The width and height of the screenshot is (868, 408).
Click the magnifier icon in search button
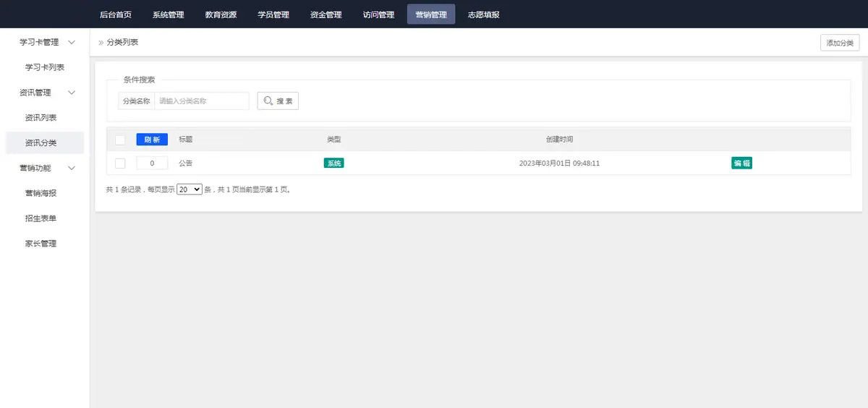click(x=268, y=101)
